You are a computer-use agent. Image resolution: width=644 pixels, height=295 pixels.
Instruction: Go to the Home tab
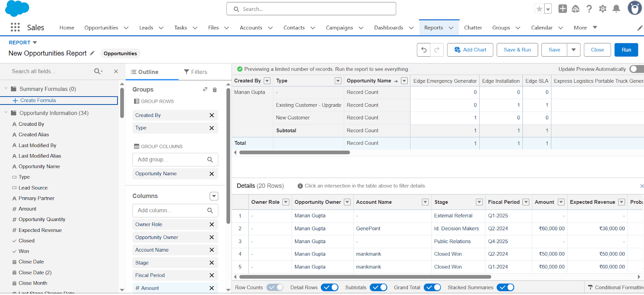(67, 28)
